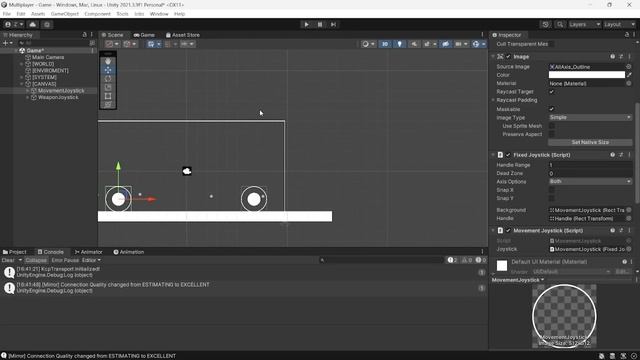Open the Layers dropdown
640x360 pixels.
click(584, 24)
